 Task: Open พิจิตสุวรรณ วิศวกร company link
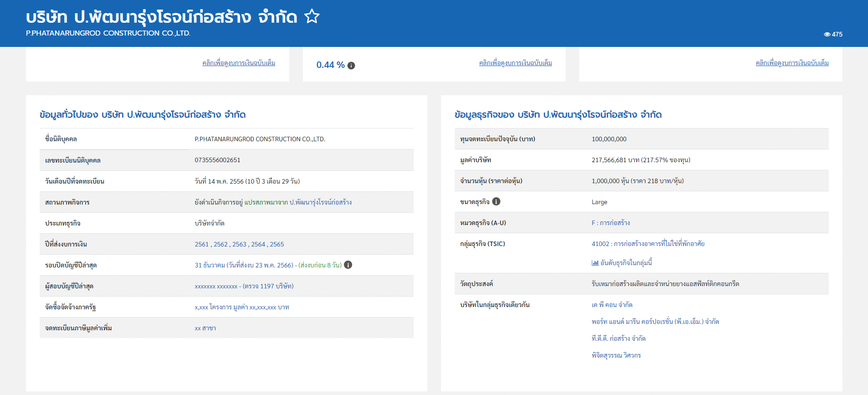click(616, 355)
